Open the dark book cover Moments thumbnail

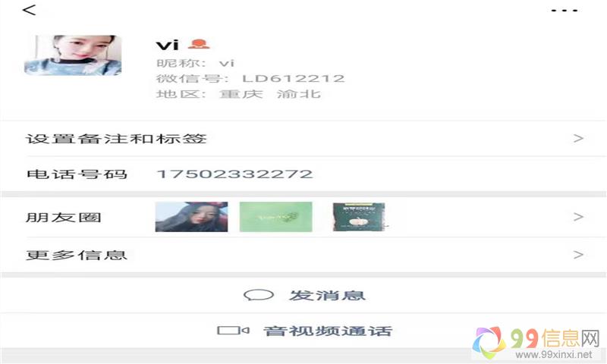pyautogui.click(x=359, y=217)
